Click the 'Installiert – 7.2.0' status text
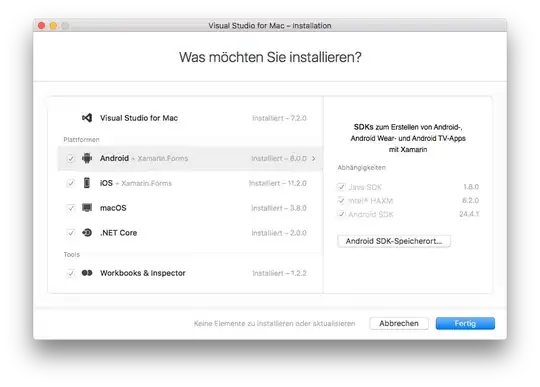The image size is (540, 387). (279, 118)
